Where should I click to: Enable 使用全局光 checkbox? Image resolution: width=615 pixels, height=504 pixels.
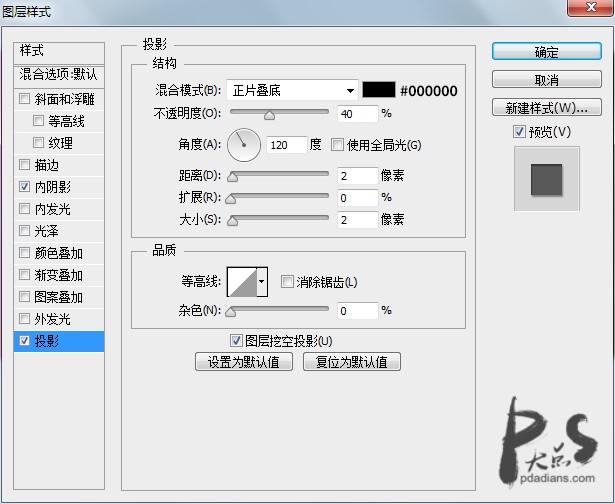337,144
